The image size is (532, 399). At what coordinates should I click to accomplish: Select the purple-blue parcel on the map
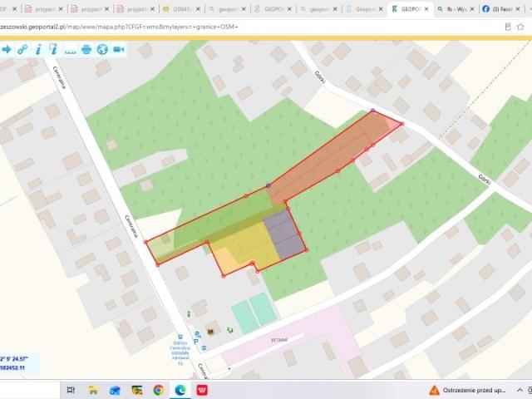pyautogui.click(x=284, y=235)
